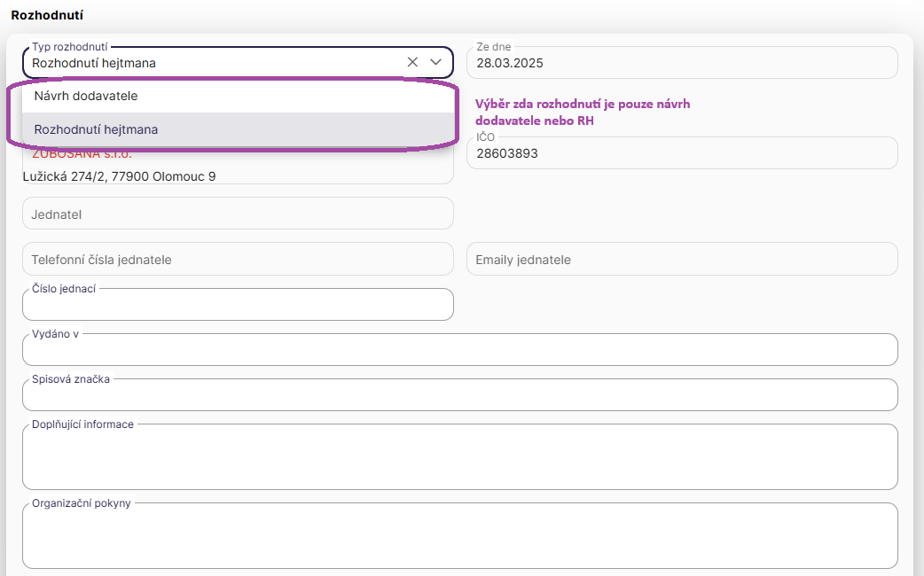Click the Doplňující informace text area

459,458
